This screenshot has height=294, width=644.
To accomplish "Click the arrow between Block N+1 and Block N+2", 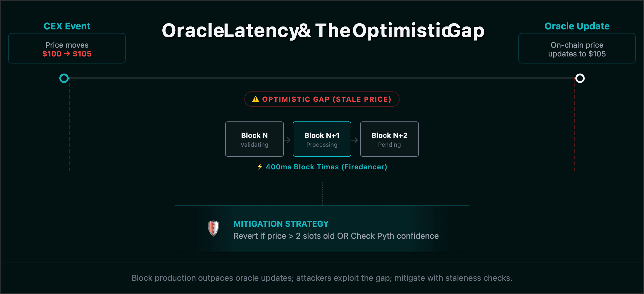I will 355,140.
